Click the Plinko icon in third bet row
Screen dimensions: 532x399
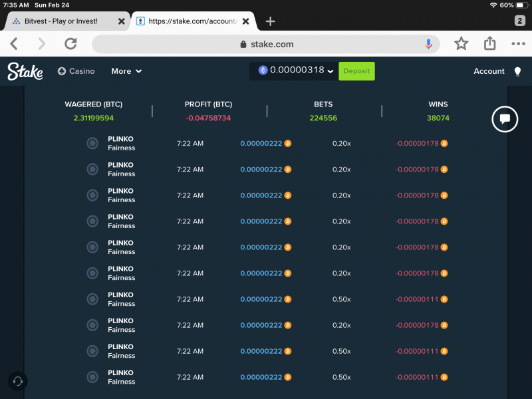pyautogui.click(x=92, y=195)
